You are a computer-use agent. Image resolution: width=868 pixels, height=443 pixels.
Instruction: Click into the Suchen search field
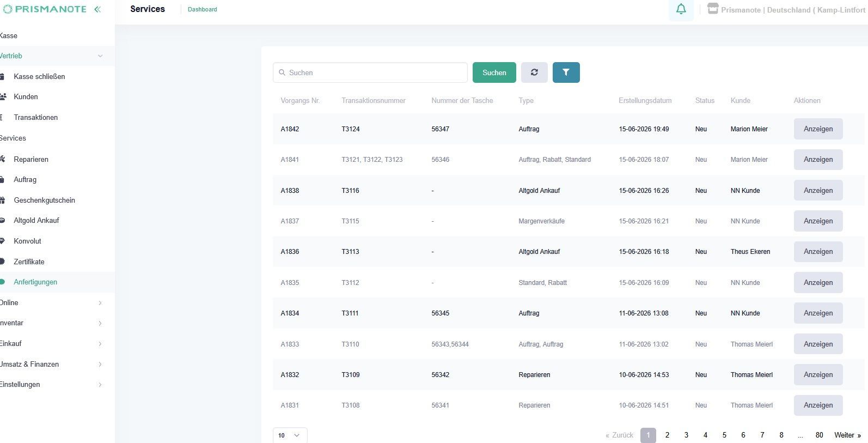370,72
